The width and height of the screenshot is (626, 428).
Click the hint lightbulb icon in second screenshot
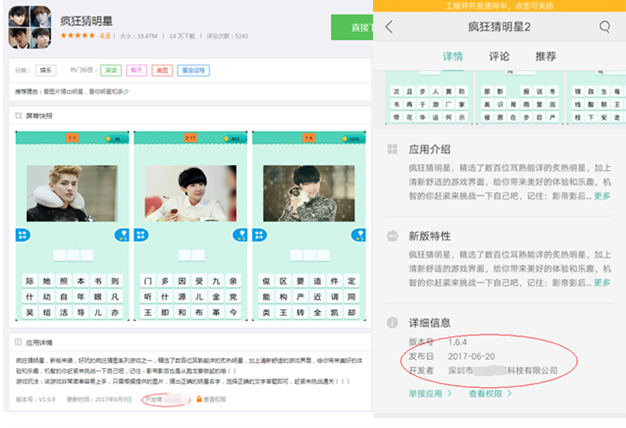point(239,234)
